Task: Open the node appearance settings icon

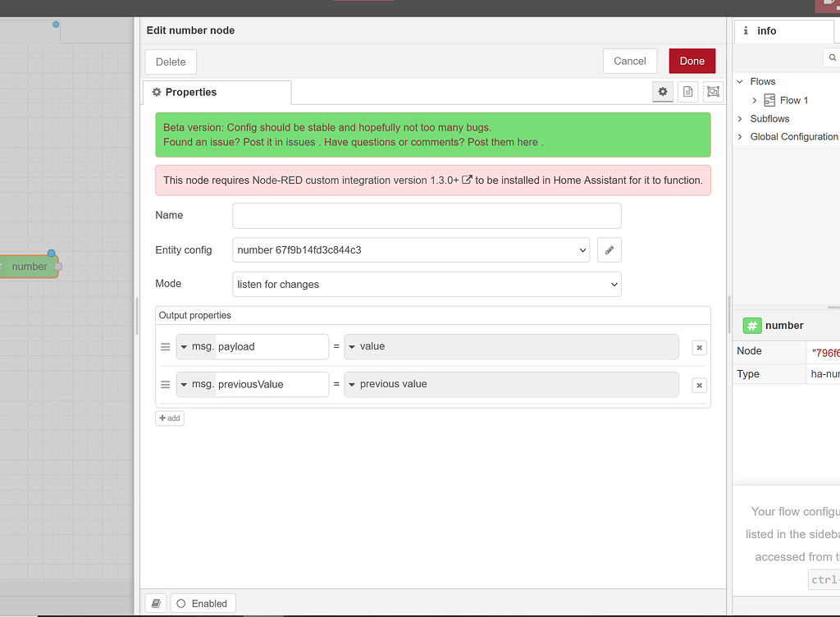Action: click(712, 91)
